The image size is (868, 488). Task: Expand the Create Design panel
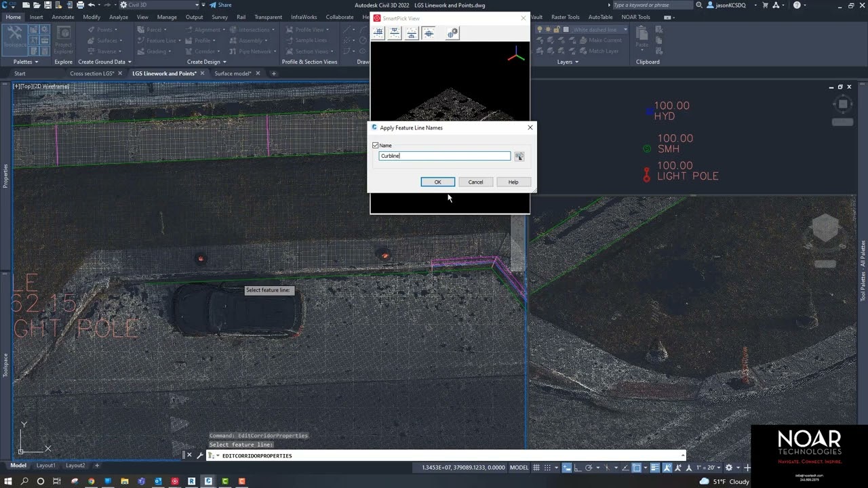tap(205, 62)
